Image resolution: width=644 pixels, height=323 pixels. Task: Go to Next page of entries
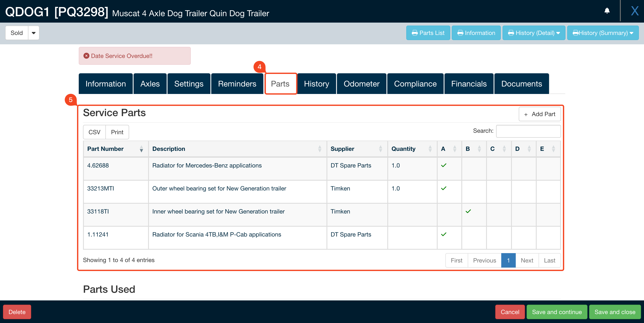pyautogui.click(x=527, y=260)
